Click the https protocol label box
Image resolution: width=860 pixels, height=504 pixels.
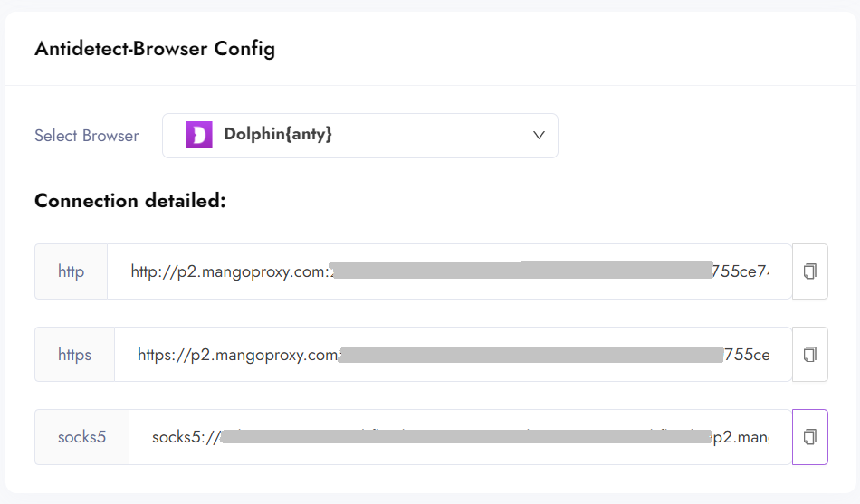74,354
